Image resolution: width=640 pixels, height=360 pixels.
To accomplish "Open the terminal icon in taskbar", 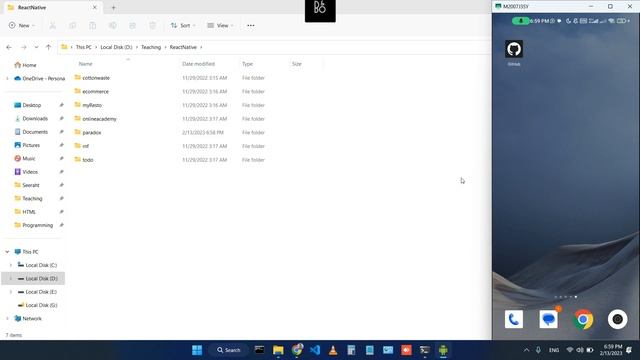I will click(x=425, y=350).
